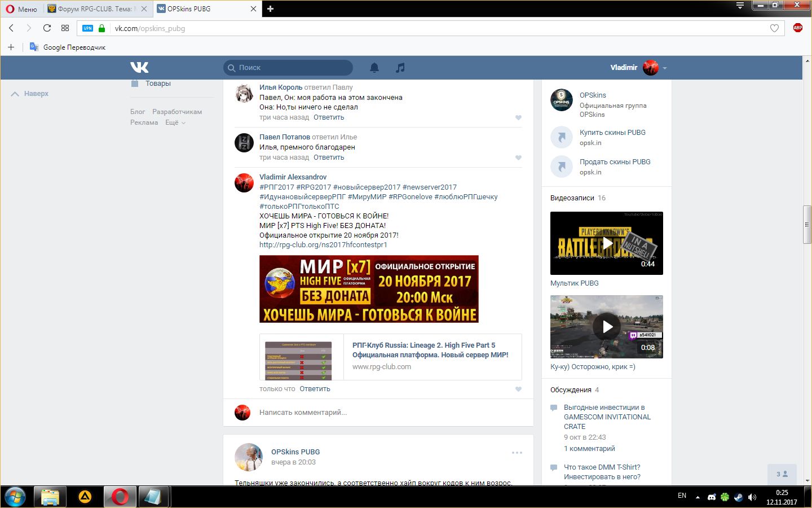Open Opera tab menu icon in title bar
Screen dimensions: 812x508
740,6
